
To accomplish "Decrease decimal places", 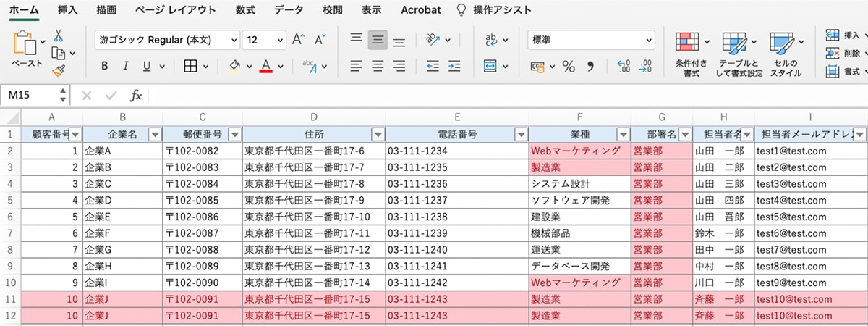I will tap(646, 67).
